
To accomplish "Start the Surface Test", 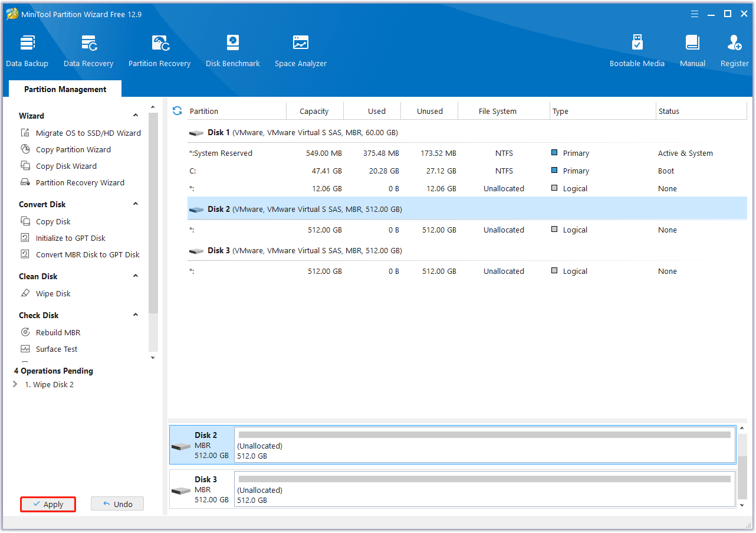I will point(57,349).
